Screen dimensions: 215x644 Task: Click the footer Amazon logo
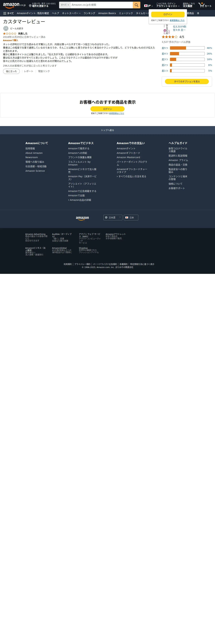coord(82,218)
